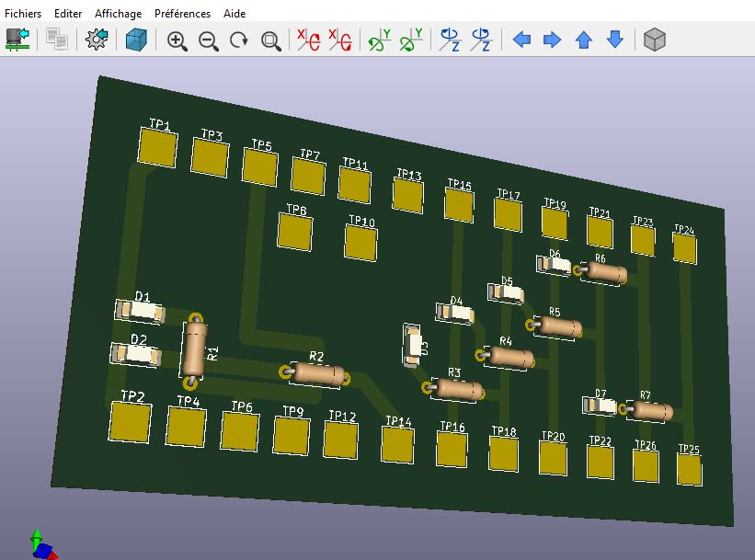This screenshot has width=755, height=560.
Task: Expand the Affichage menu
Action: 119,14
